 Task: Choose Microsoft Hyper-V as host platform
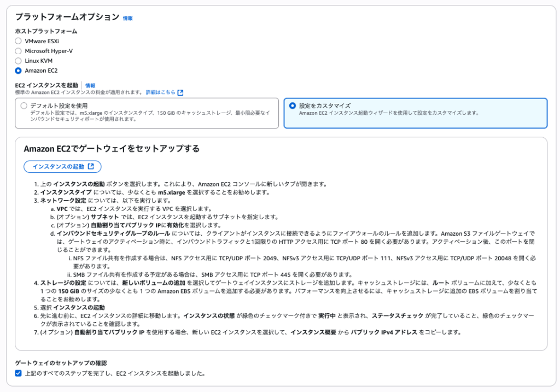(18, 51)
